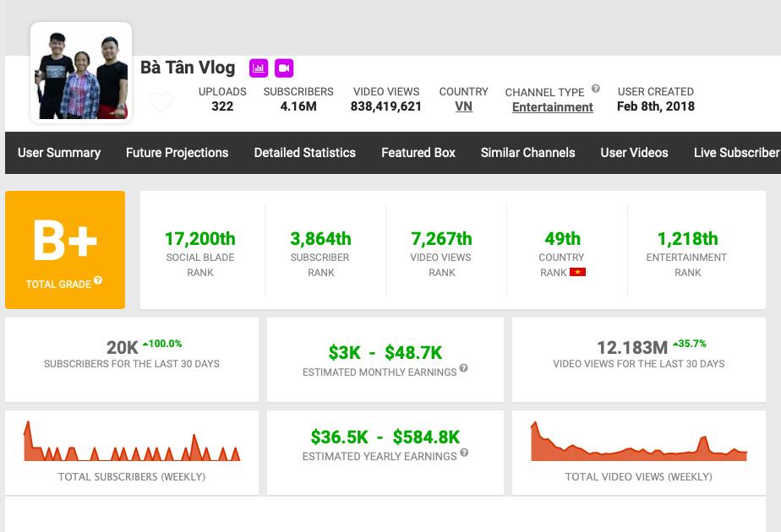Click help icon next to Channel Type

[596, 89]
